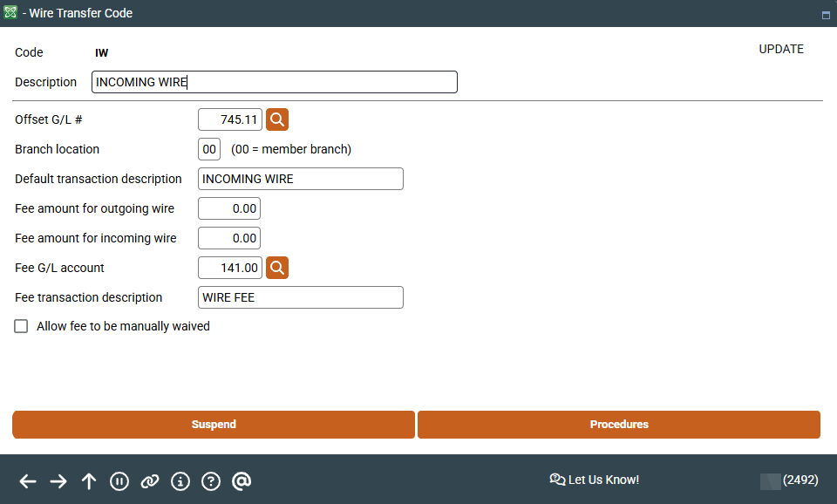Click into the Description text field
The height and width of the screenshot is (504, 837).
pyautogui.click(x=274, y=82)
